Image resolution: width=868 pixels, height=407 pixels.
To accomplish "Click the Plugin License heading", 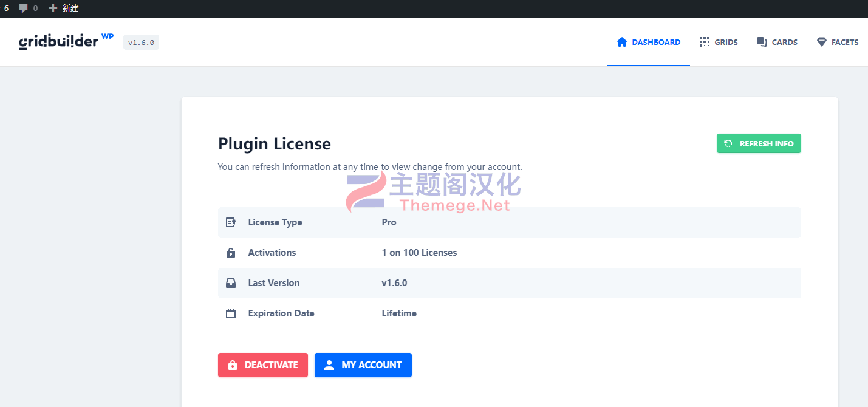I will click(x=275, y=144).
